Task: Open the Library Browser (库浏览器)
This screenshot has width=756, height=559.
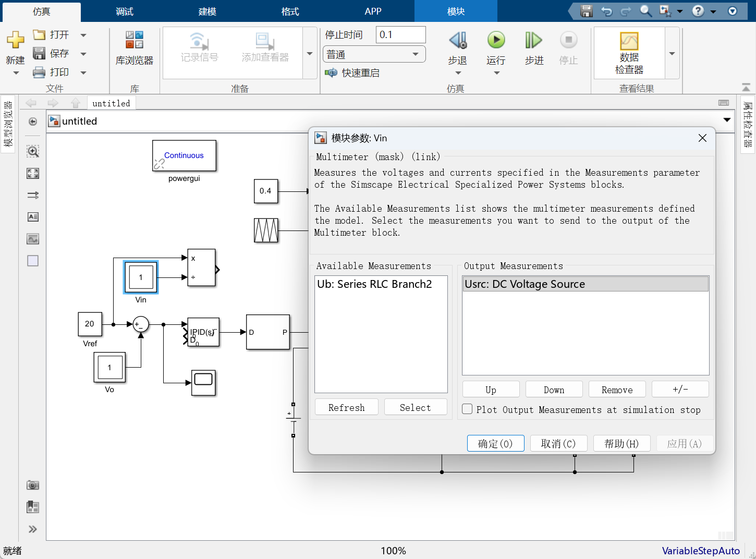Action: pos(135,48)
